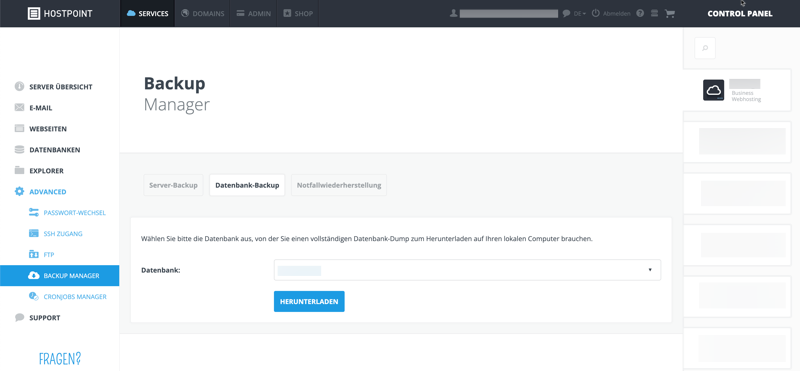Click the E-Mail envelope icon
The width and height of the screenshot is (800, 371).
19,108
